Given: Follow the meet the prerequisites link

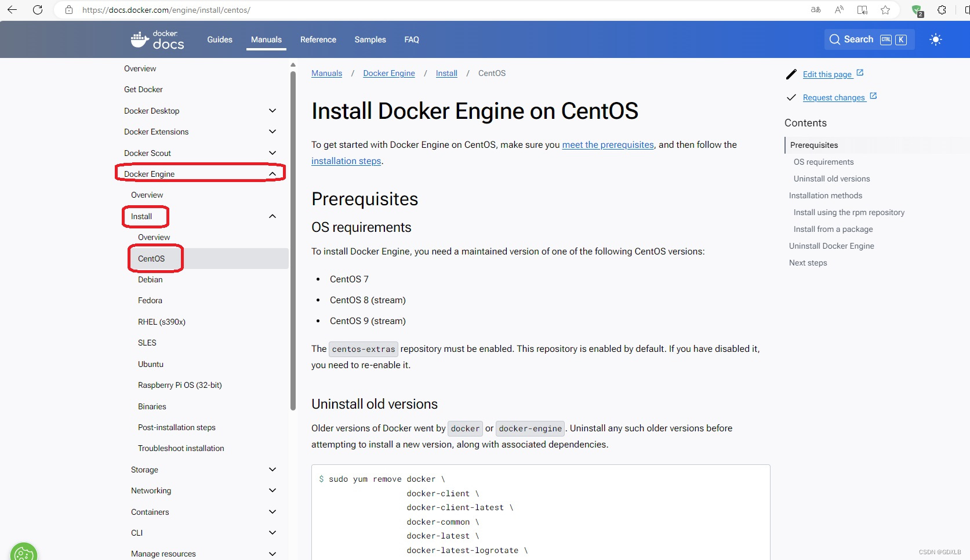Looking at the screenshot, I should 607,144.
